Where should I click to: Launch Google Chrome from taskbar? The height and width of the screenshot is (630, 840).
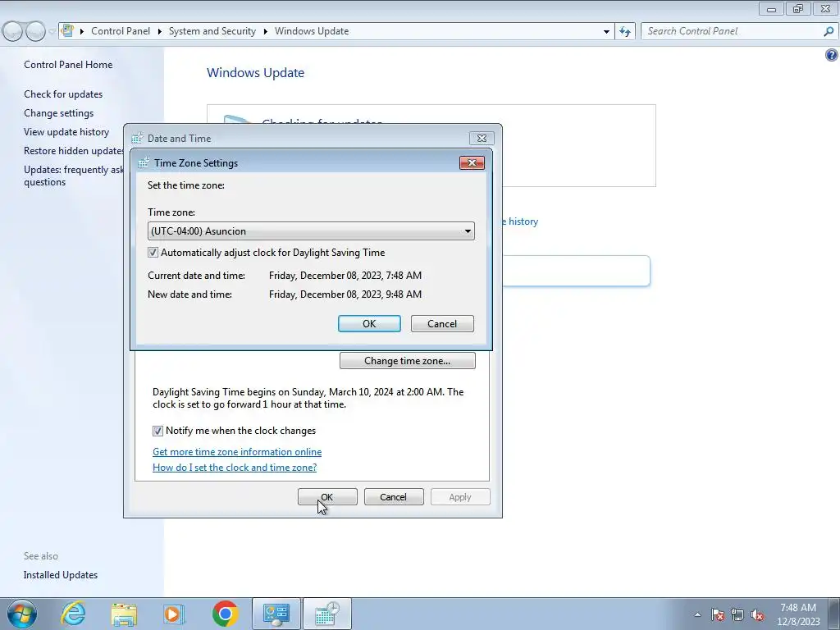225,614
